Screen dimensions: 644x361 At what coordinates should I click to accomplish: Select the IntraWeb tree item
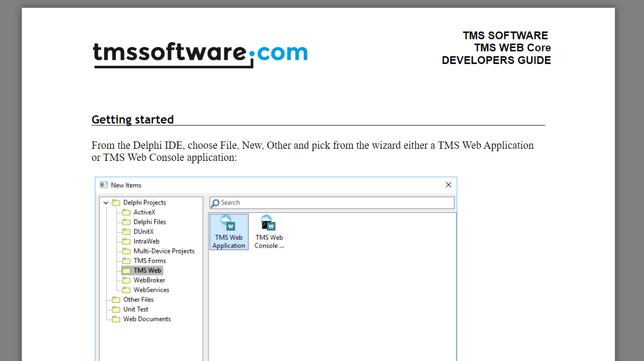[x=146, y=241]
